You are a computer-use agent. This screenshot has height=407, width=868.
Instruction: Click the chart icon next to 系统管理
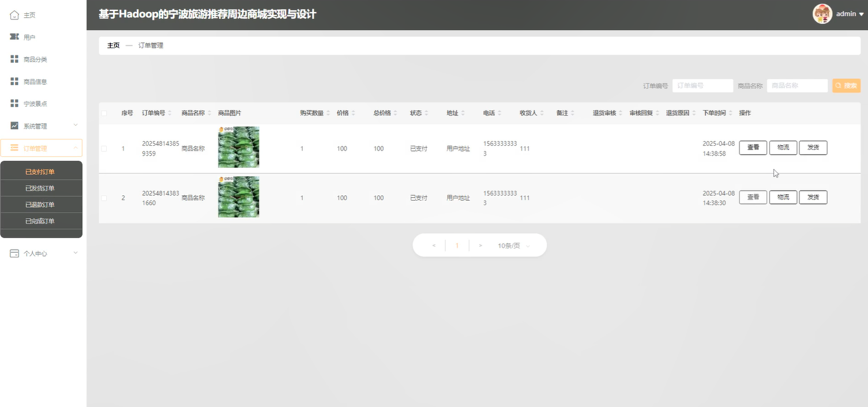tap(14, 126)
